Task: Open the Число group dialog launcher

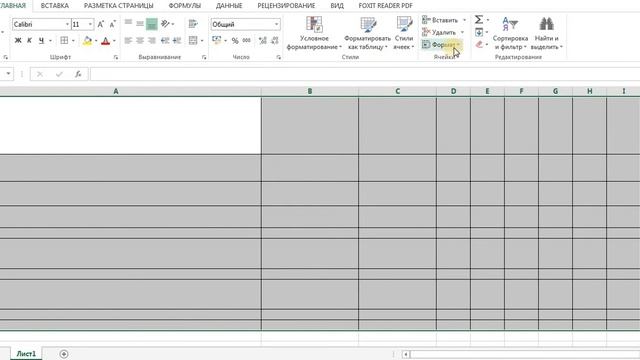Action: [x=279, y=58]
